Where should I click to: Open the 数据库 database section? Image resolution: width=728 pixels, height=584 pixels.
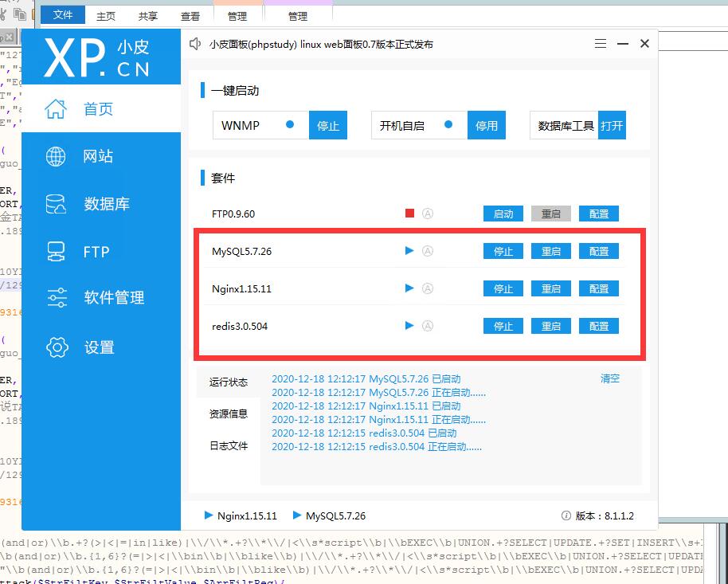pos(100,204)
